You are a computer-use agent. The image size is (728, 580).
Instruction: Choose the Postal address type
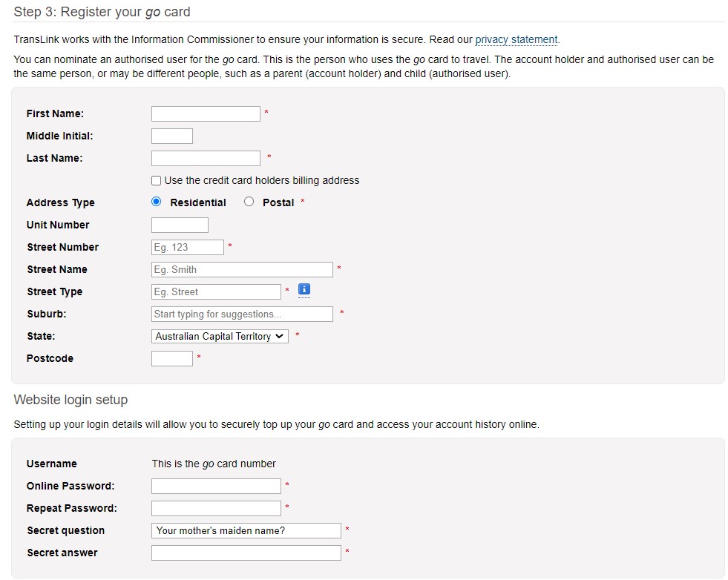(x=249, y=202)
